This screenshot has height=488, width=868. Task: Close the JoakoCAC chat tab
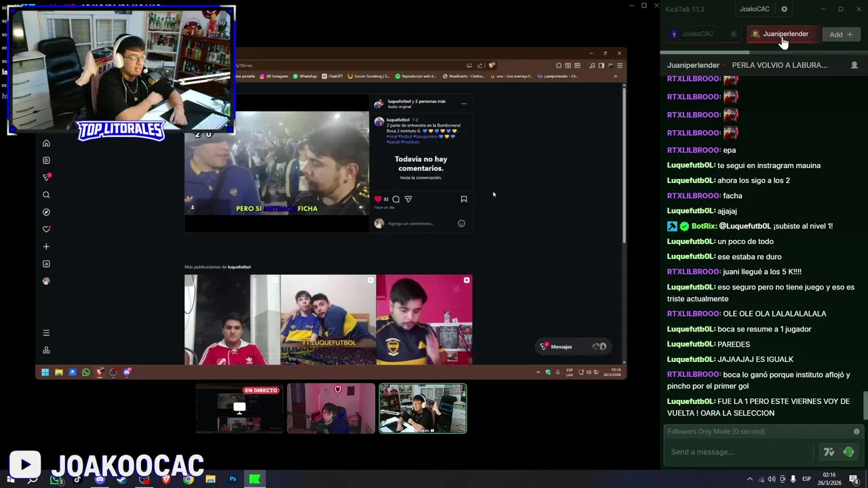(733, 34)
